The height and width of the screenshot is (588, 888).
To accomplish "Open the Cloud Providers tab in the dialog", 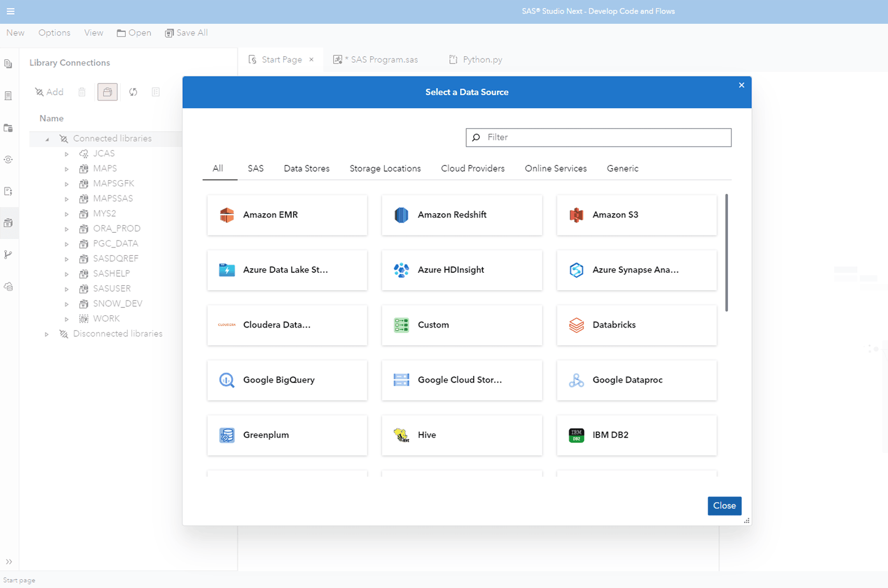I will coord(472,168).
